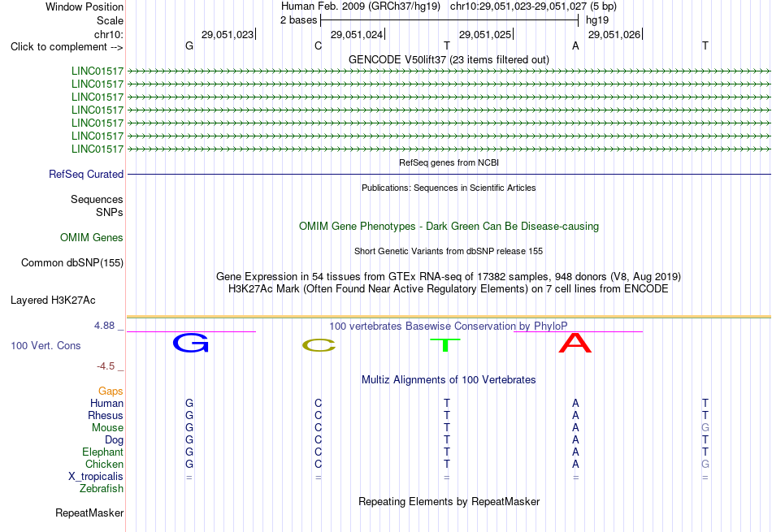Click the hg19 scale bar label
Image resolution: width=772 pixels, height=532 pixels.
[597, 20]
